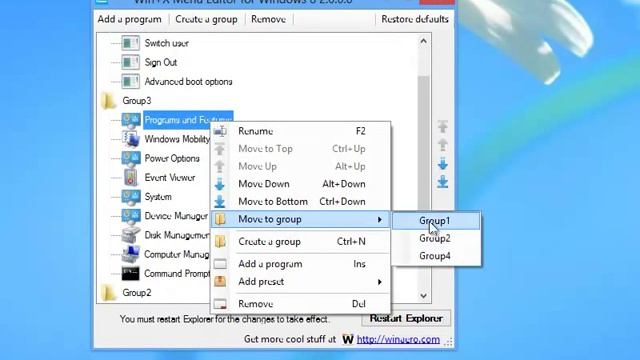This screenshot has width=640, height=360.
Task: Select the Sign Out label
Action: [x=161, y=62]
